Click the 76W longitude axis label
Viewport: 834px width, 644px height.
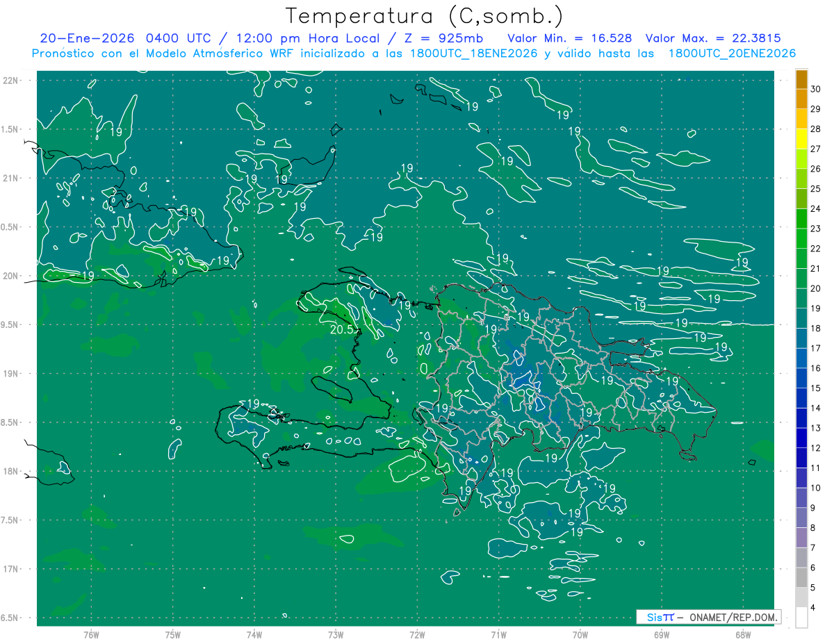(x=91, y=635)
